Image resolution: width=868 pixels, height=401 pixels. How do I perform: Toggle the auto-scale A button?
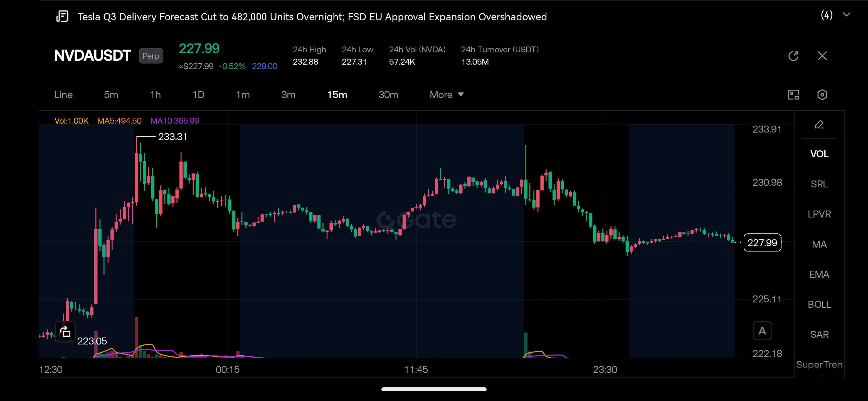pyautogui.click(x=762, y=331)
